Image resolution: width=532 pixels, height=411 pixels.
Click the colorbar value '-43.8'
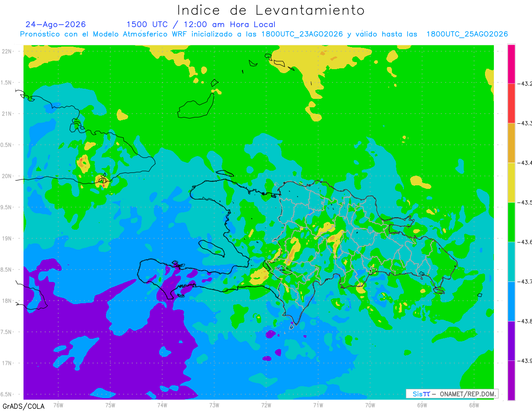tap(525, 321)
